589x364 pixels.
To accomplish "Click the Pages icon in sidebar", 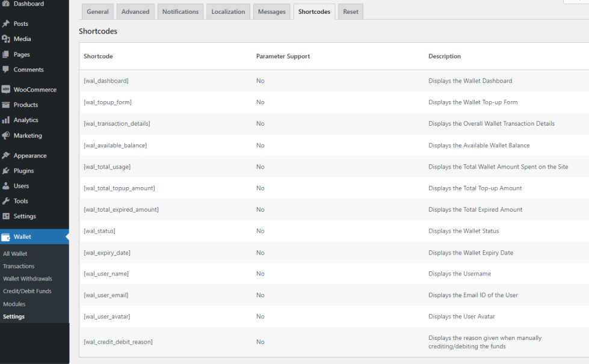I will tap(6, 55).
